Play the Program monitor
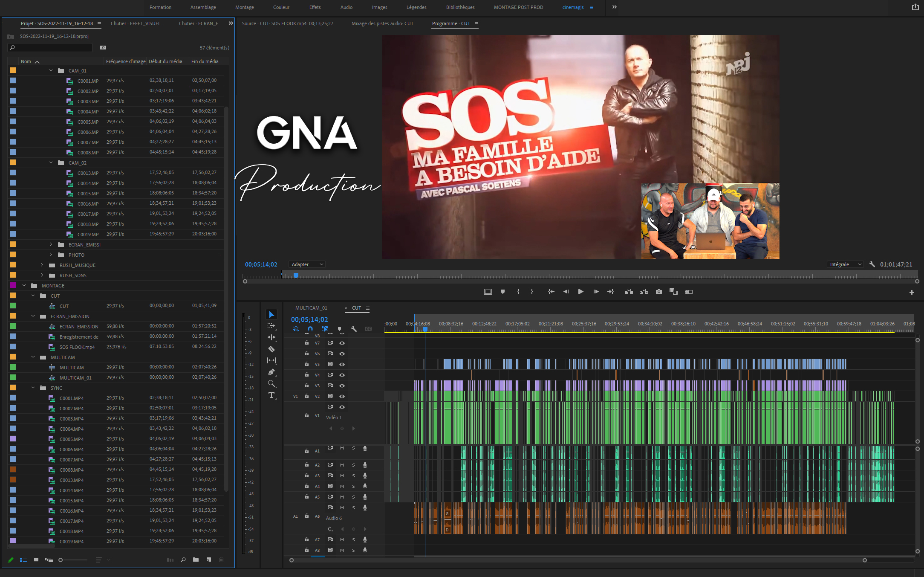924x577 pixels. [x=580, y=292]
